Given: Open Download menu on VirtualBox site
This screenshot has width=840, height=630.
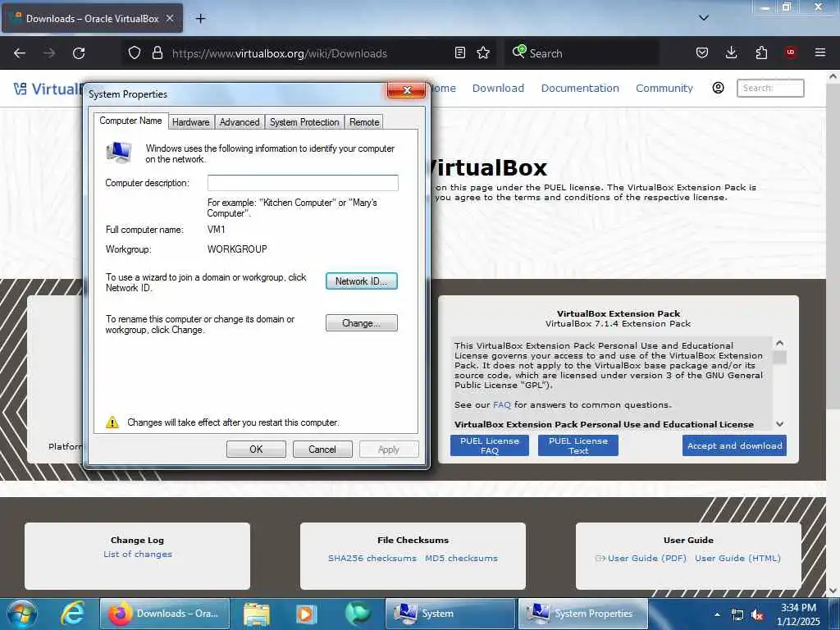Looking at the screenshot, I should tap(498, 88).
